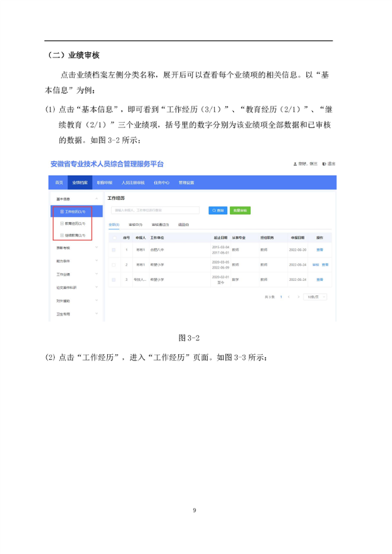Click 审核 for the 2022-06-09 row
Screen dimensions: 392x554
(x=316, y=265)
